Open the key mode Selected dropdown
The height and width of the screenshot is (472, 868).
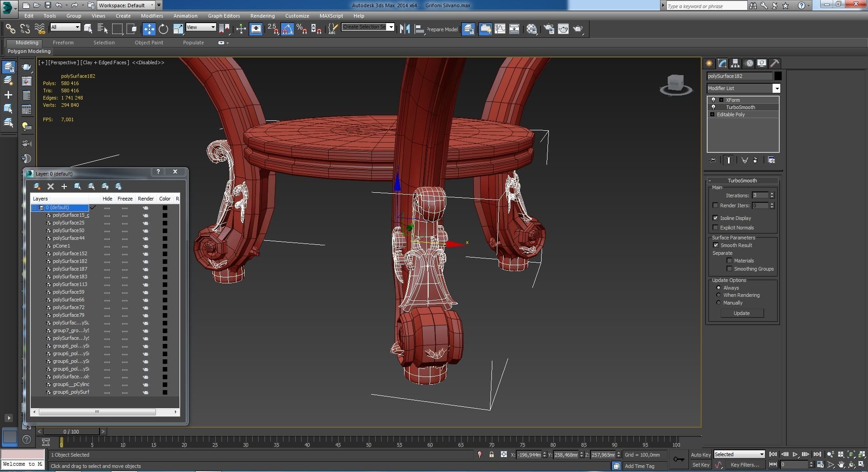(x=739, y=454)
